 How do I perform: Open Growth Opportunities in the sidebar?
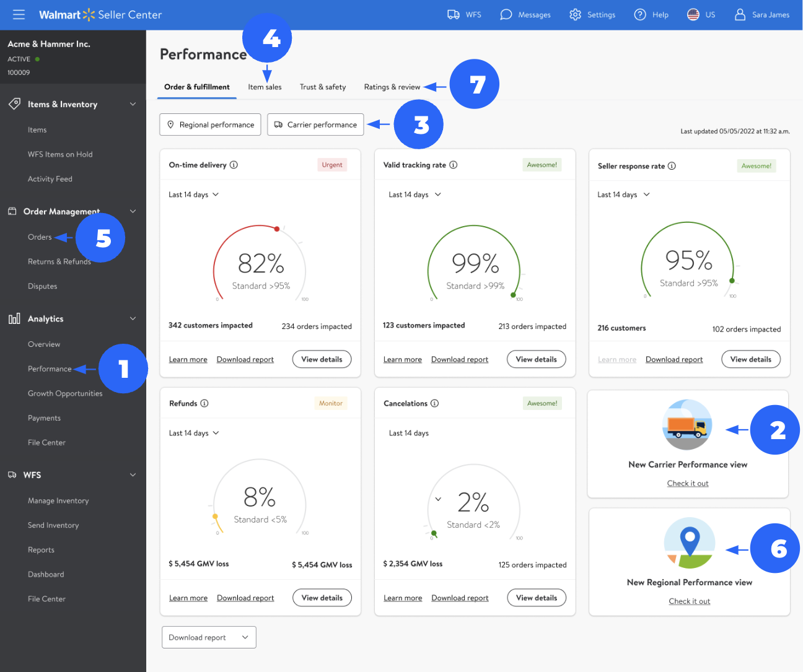(65, 393)
